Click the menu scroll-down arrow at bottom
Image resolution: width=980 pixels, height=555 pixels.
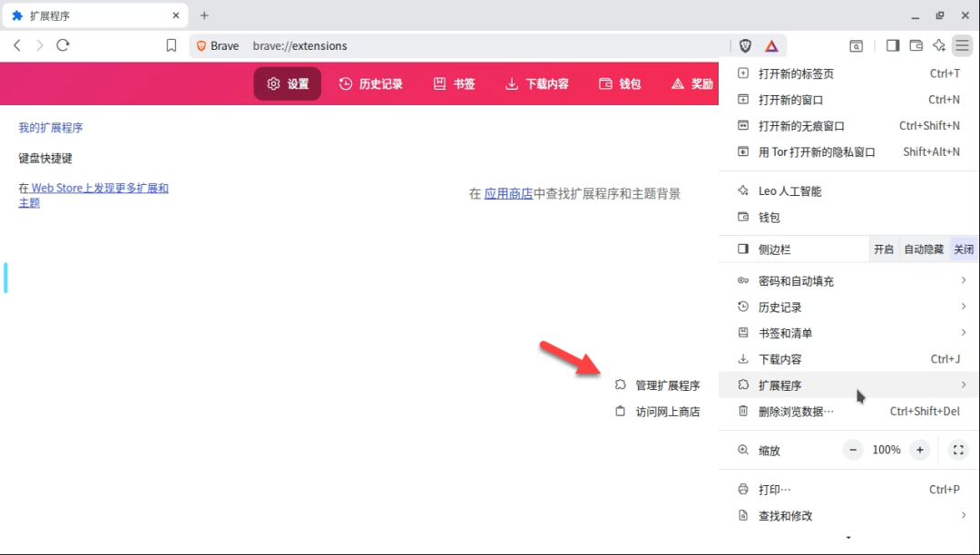[848, 537]
